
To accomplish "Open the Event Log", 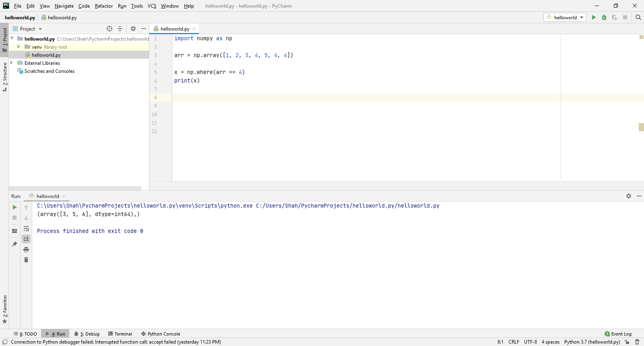I will pos(618,334).
